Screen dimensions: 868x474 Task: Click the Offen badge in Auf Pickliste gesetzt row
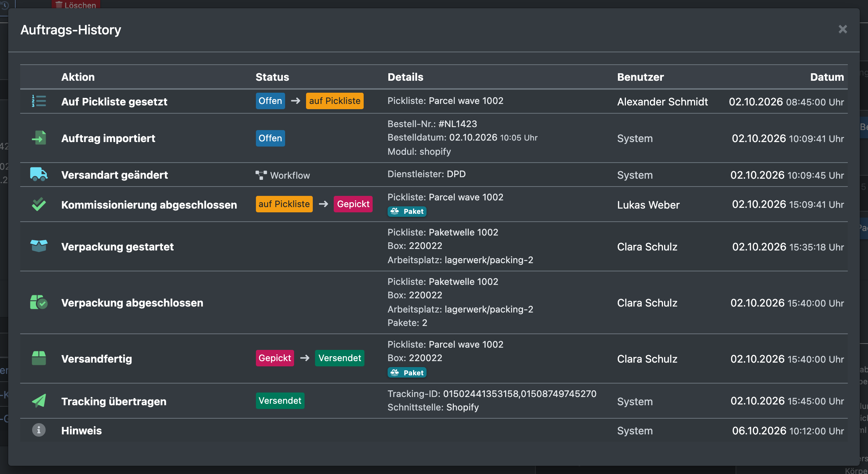[x=270, y=101]
